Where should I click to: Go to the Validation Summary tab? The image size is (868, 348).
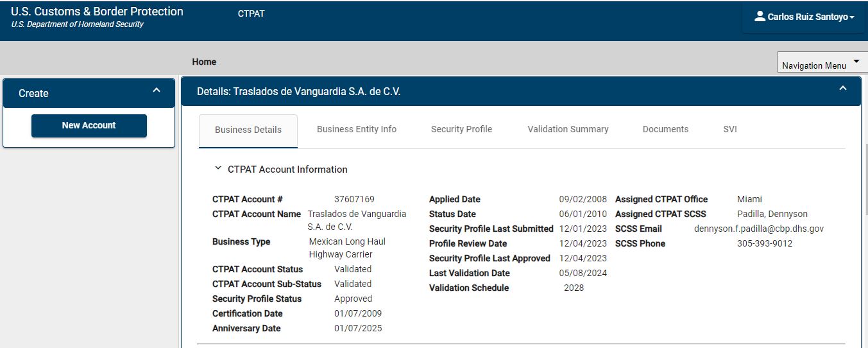pos(568,130)
